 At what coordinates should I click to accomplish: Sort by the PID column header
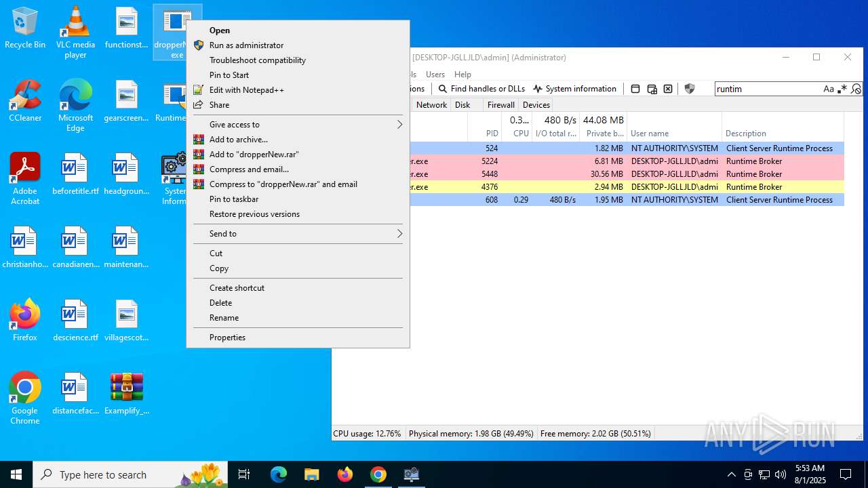tap(484, 127)
